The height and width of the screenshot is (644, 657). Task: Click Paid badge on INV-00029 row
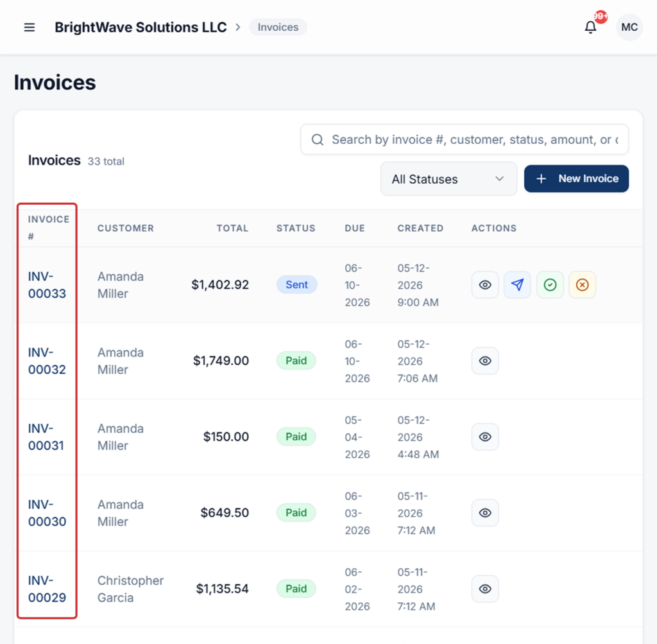[296, 588]
